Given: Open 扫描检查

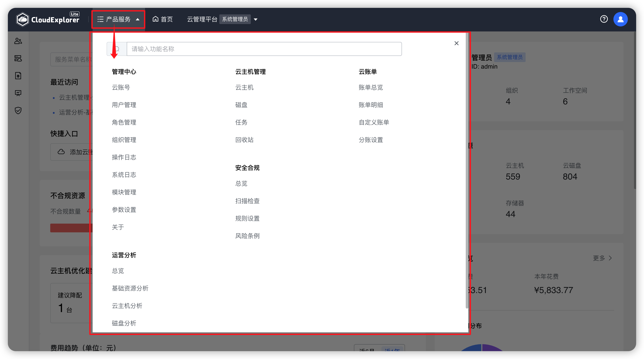Looking at the screenshot, I should click(247, 201).
